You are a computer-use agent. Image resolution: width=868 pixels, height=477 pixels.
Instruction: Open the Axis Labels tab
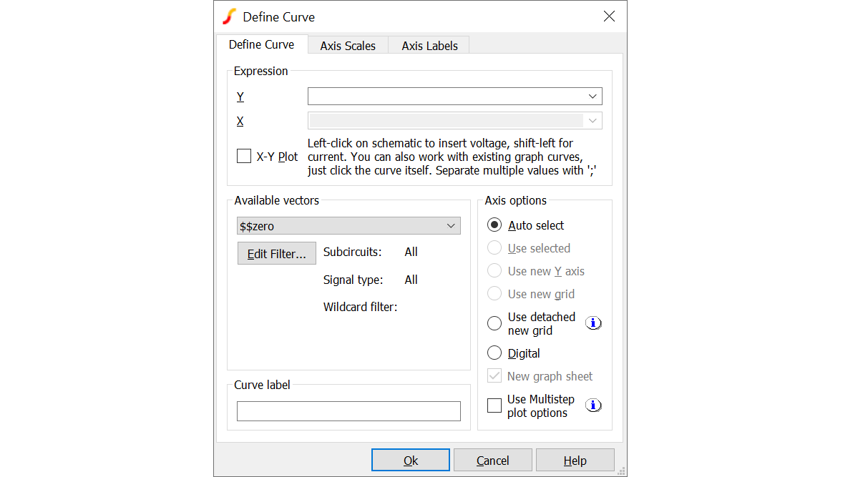[x=429, y=46]
